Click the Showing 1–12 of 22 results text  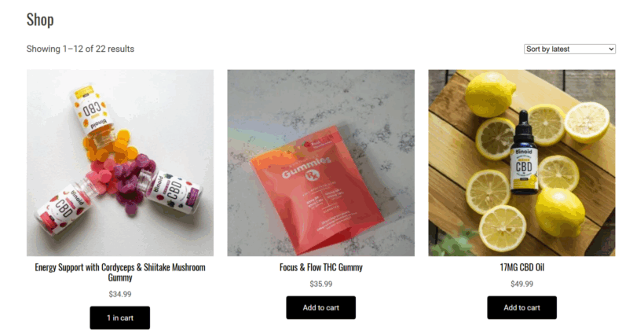pyautogui.click(x=80, y=49)
